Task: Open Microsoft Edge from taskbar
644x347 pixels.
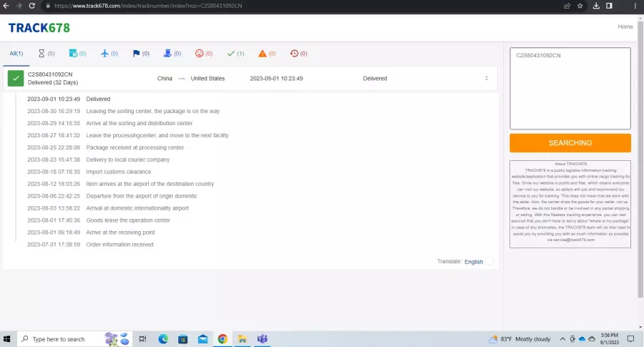Action: tap(163, 339)
